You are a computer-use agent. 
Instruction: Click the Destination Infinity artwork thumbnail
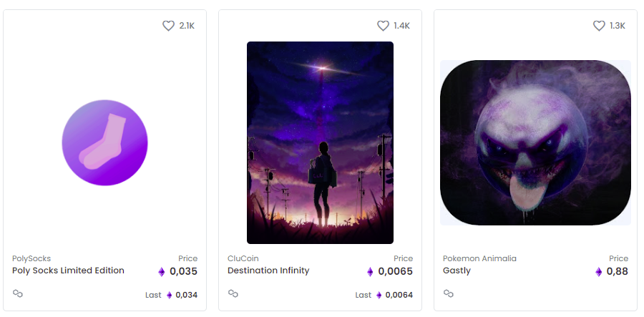(320, 142)
